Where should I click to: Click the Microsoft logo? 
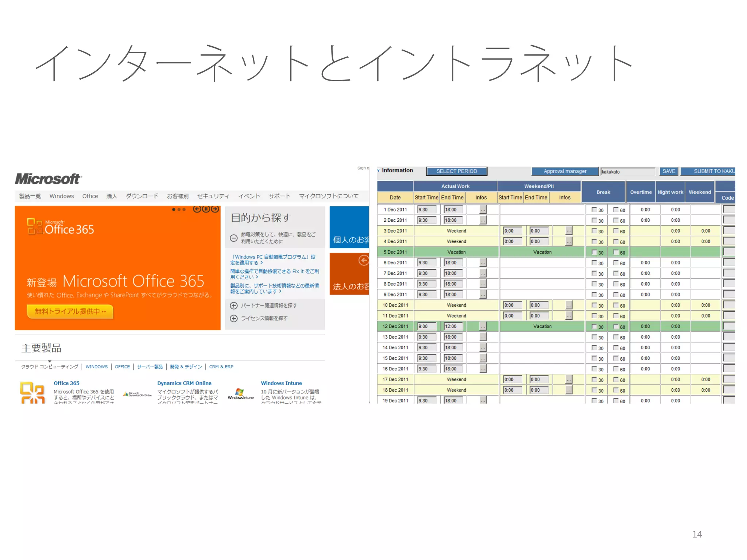click(48, 179)
